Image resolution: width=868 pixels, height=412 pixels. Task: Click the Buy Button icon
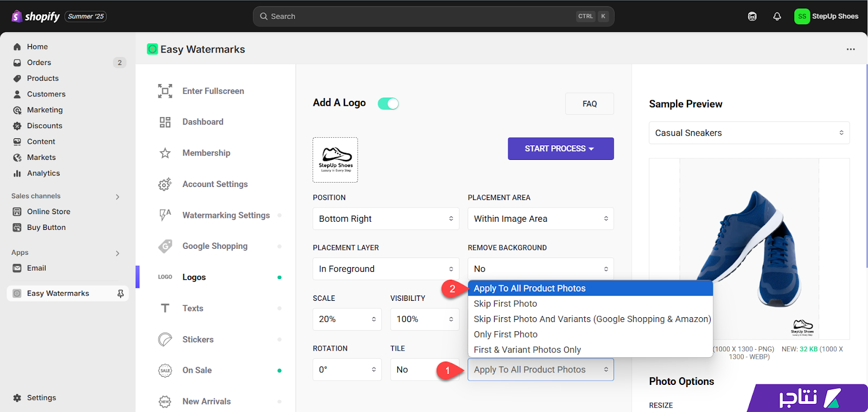tap(17, 227)
